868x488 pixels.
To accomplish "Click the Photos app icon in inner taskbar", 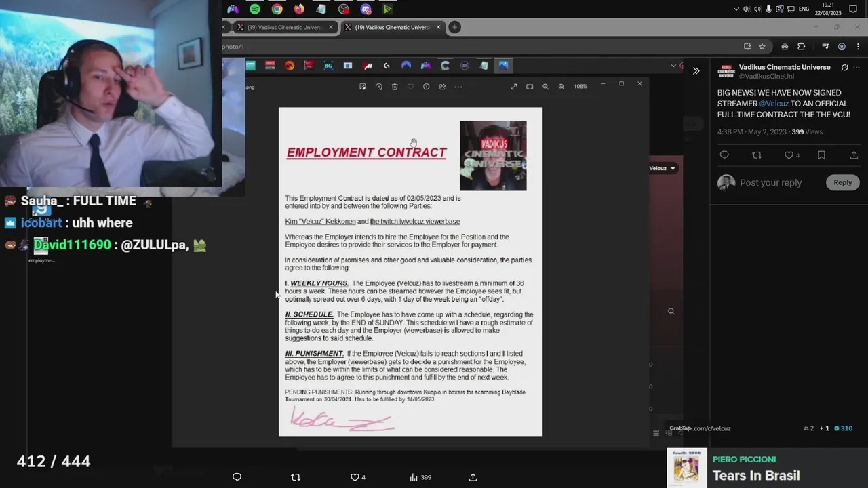I will [503, 66].
